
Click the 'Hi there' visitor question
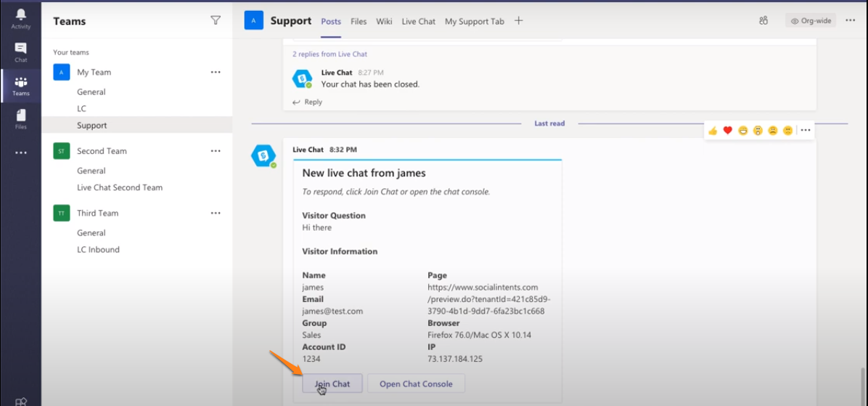point(317,227)
